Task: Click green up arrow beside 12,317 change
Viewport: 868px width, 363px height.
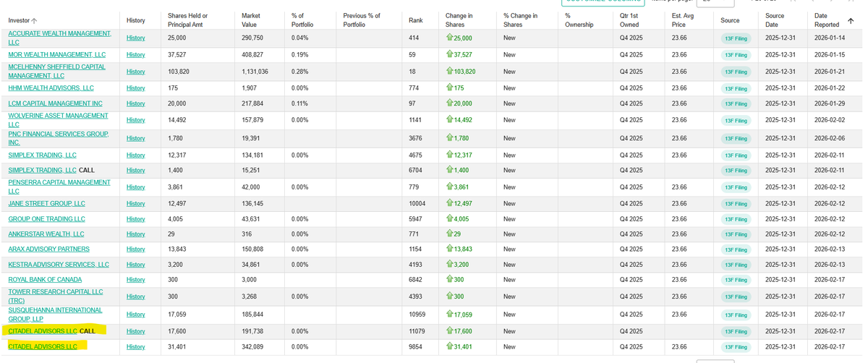Action: (x=450, y=155)
